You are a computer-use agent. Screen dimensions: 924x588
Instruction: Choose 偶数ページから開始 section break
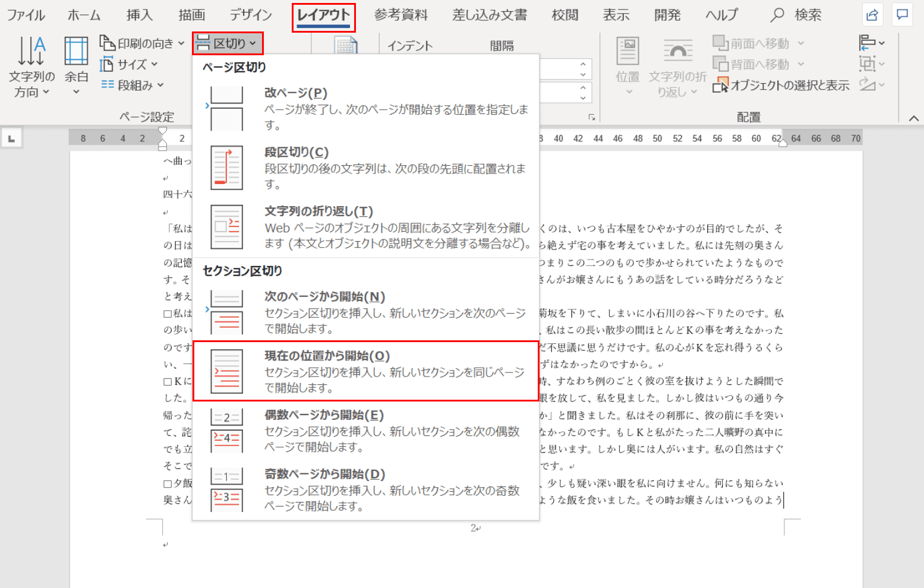point(365,431)
